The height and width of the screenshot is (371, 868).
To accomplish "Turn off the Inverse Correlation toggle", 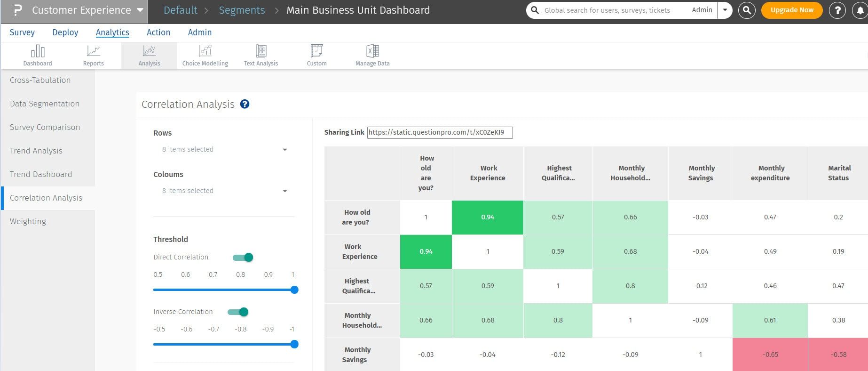I will [x=238, y=312].
